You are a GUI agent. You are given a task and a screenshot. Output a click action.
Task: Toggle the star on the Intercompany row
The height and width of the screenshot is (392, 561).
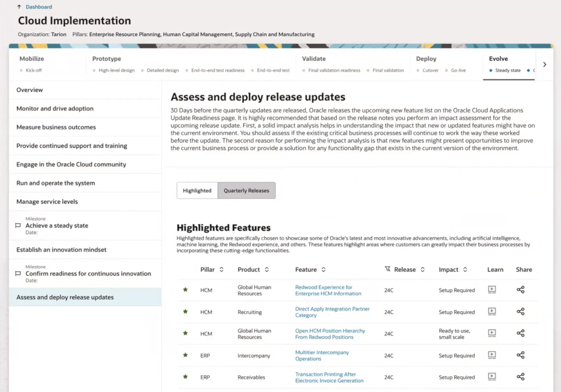(x=185, y=355)
